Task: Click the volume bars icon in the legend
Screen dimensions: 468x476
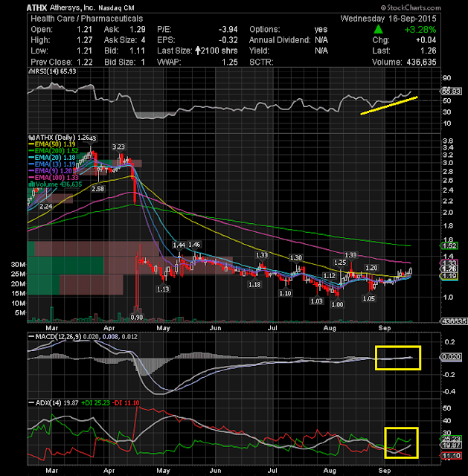Action: point(31,184)
